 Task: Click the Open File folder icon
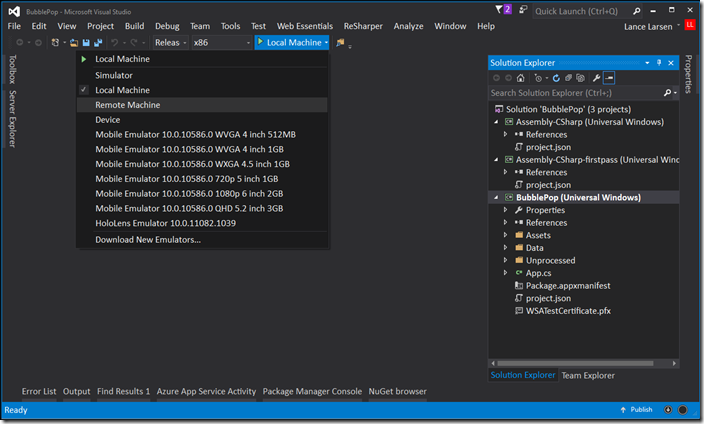74,43
